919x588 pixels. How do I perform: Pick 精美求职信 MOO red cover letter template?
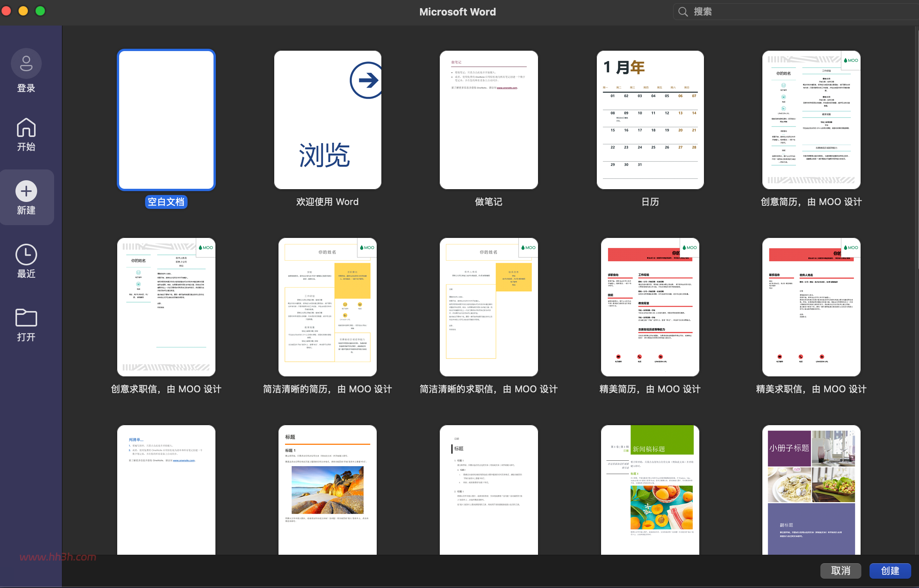tap(811, 307)
